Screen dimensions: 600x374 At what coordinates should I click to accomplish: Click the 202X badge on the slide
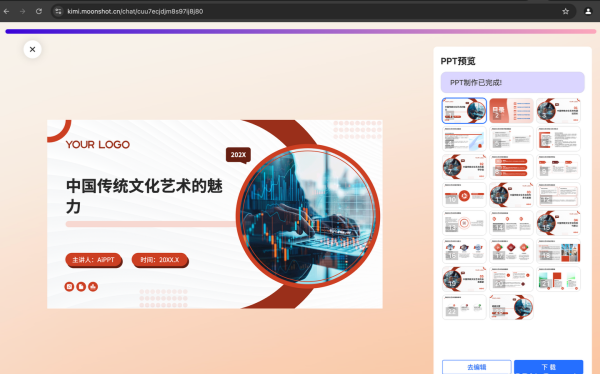coord(238,155)
